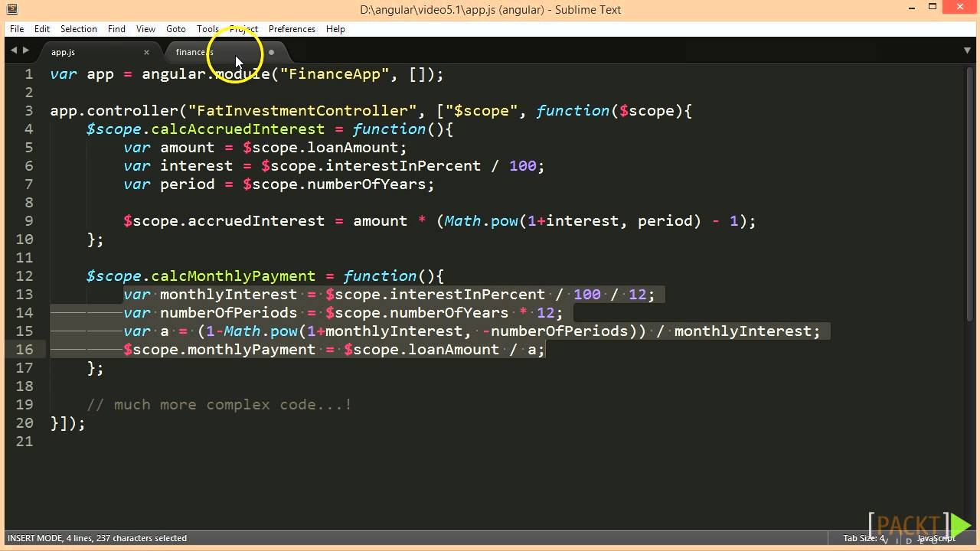This screenshot has width=980, height=551.
Task: Click line number 21 in gutter
Action: click(24, 442)
